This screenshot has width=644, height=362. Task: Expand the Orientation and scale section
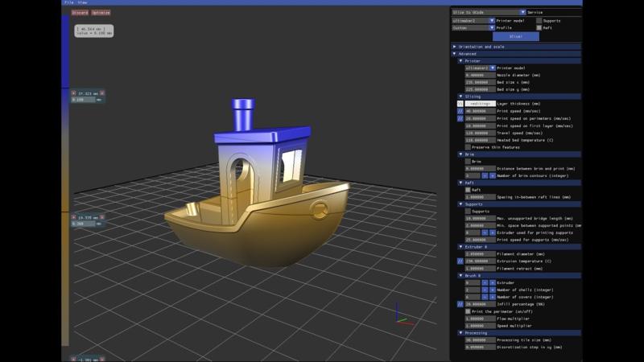[x=455, y=47]
